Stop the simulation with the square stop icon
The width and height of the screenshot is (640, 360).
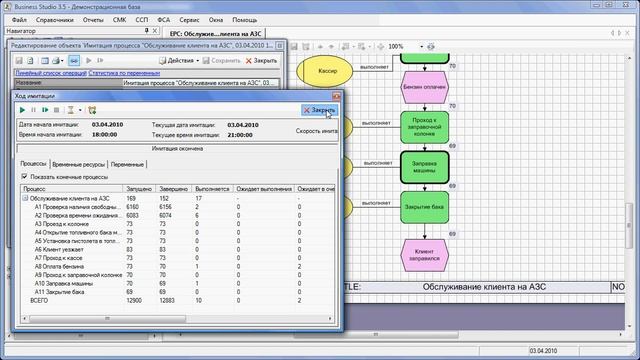tap(57, 110)
